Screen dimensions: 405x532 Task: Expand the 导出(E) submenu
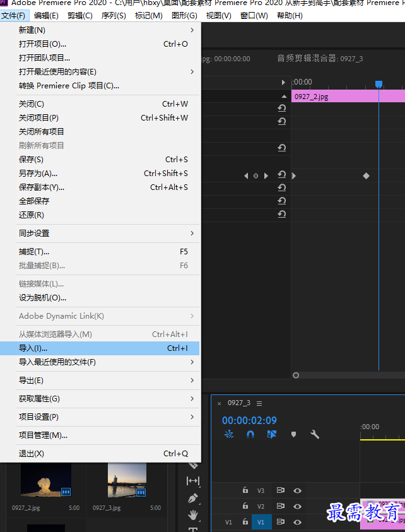[100, 381]
